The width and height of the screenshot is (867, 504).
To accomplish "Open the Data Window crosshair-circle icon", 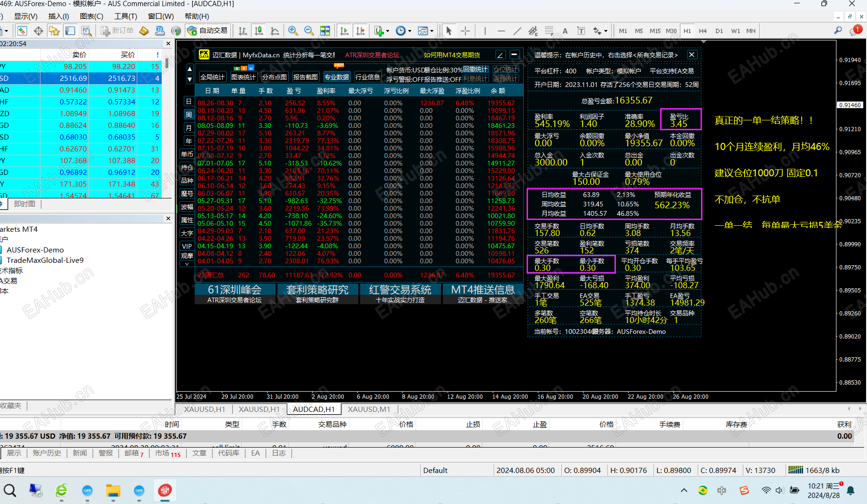I will [39, 31].
